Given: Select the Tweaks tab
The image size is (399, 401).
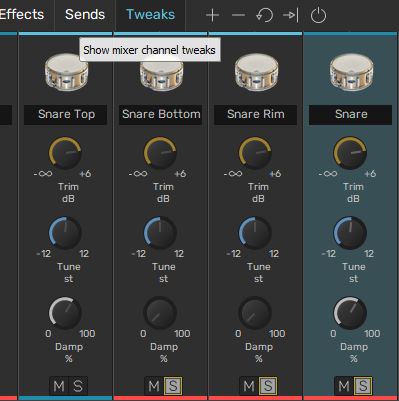Looking at the screenshot, I should click(x=150, y=14).
